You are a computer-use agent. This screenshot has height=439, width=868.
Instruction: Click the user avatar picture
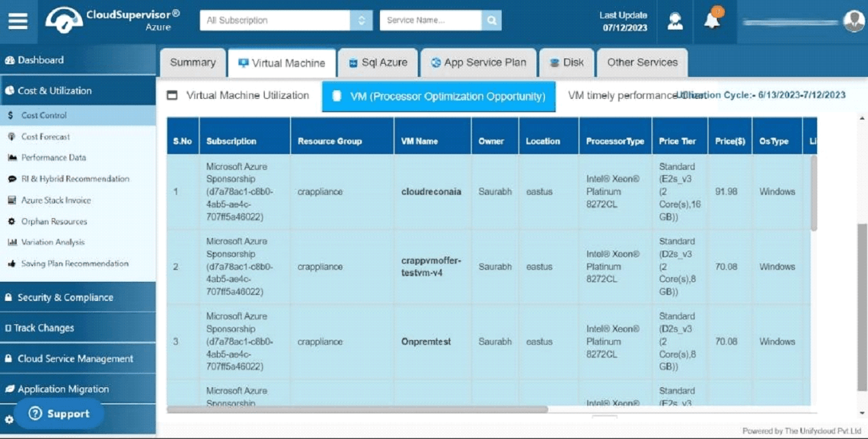[853, 21]
